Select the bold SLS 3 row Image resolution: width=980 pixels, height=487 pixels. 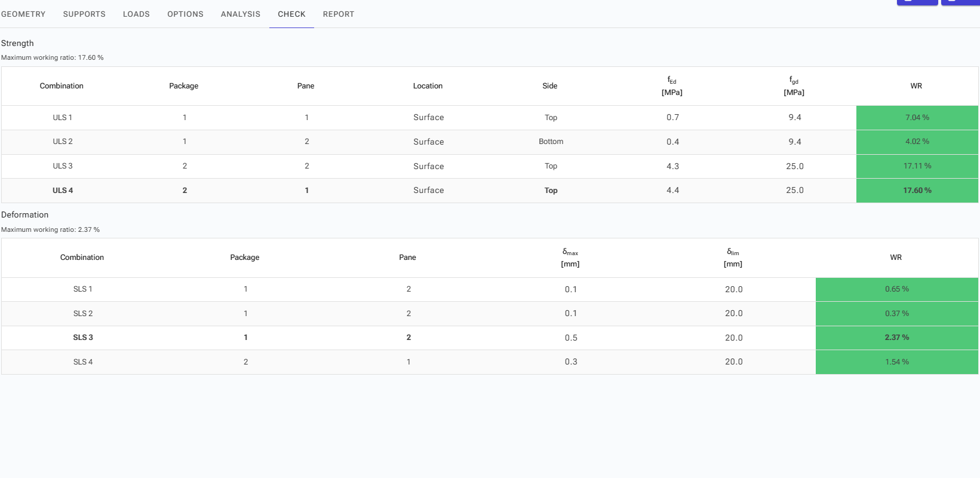(x=83, y=338)
